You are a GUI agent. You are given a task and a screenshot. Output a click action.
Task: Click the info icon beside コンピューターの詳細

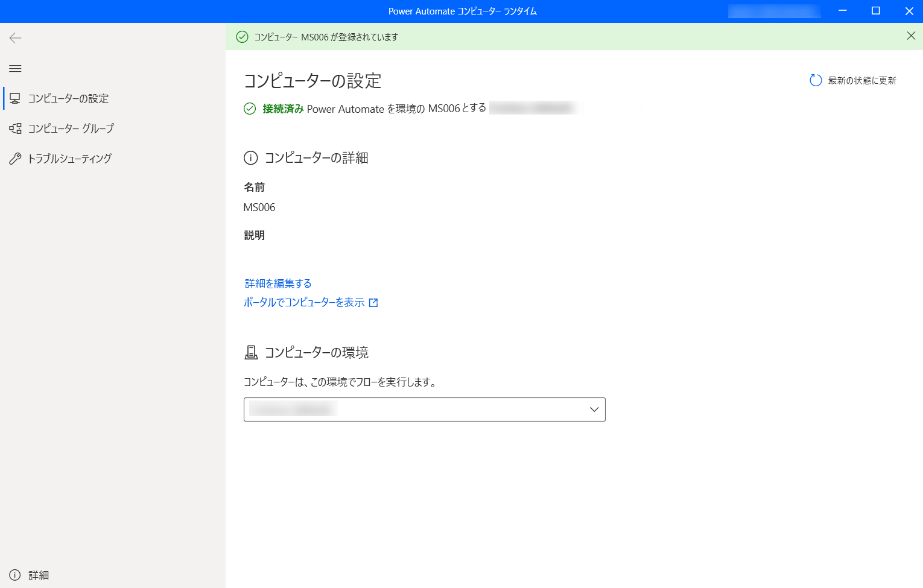[x=250, y=158]
